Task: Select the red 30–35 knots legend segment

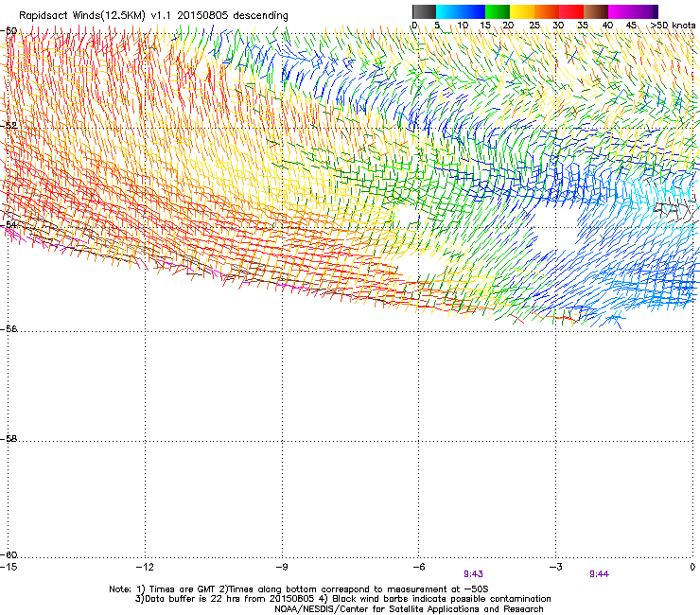Action: point(571,11)
